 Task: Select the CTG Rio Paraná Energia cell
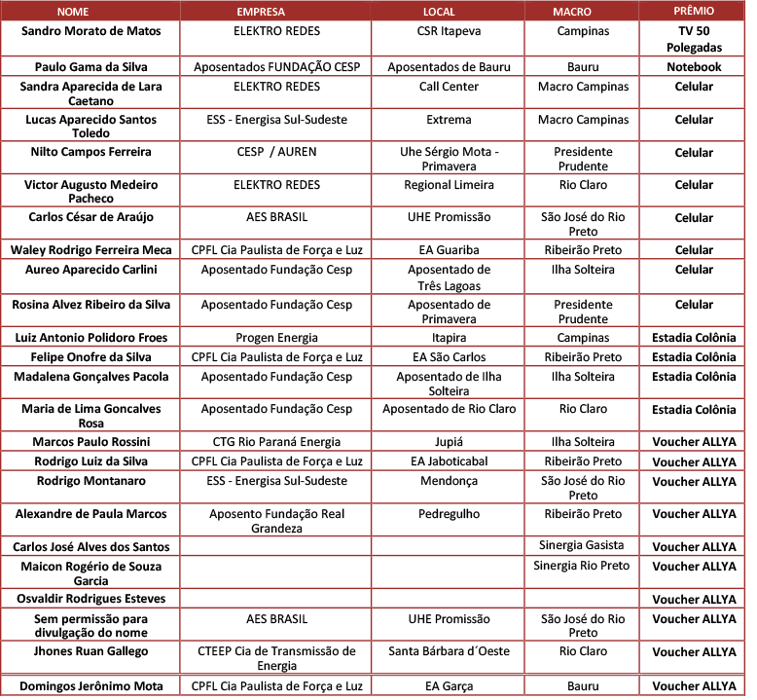coord(275,442)
